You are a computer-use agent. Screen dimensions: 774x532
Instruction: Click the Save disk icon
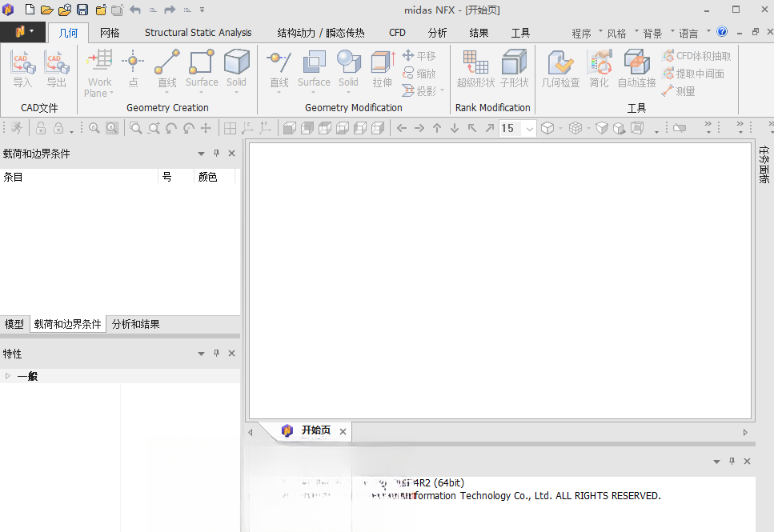[x=82, y=10]
